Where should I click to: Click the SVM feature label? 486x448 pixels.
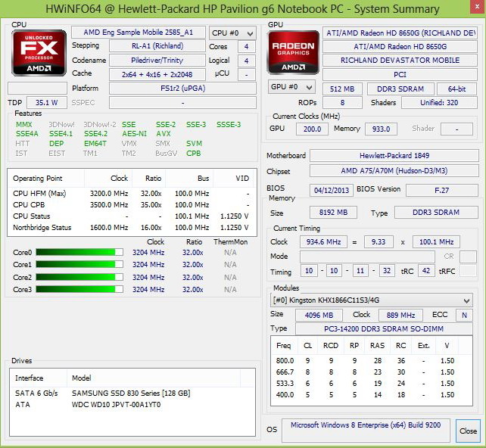point(194,144)
